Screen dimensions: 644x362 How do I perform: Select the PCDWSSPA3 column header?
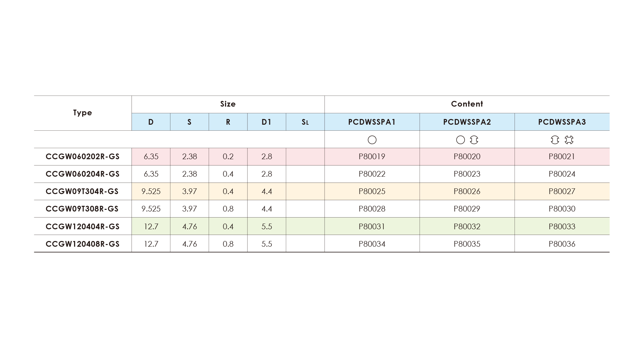coord(562,122)
